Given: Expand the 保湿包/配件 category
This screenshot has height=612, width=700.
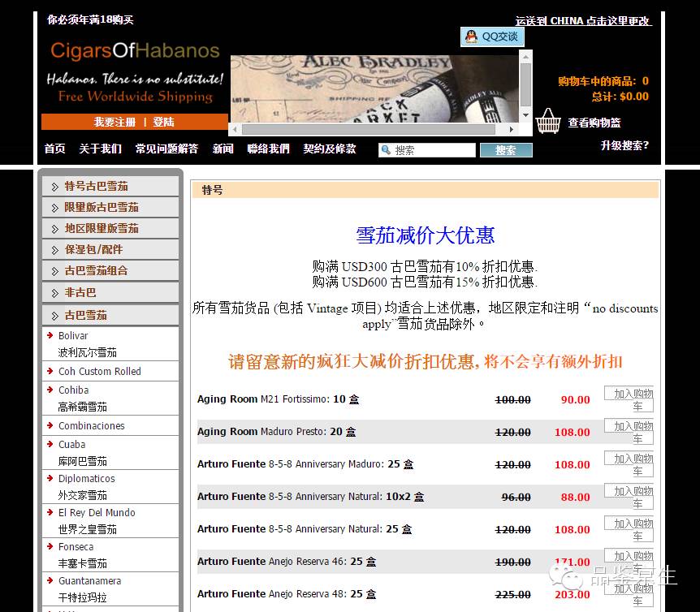Looking at the screenshot, I should tap(110, 249).
